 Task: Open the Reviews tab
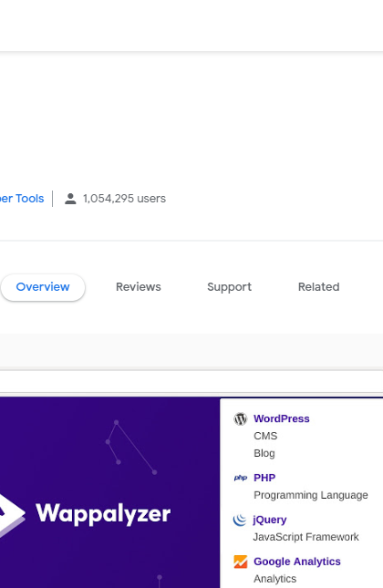tap(138, 287)
